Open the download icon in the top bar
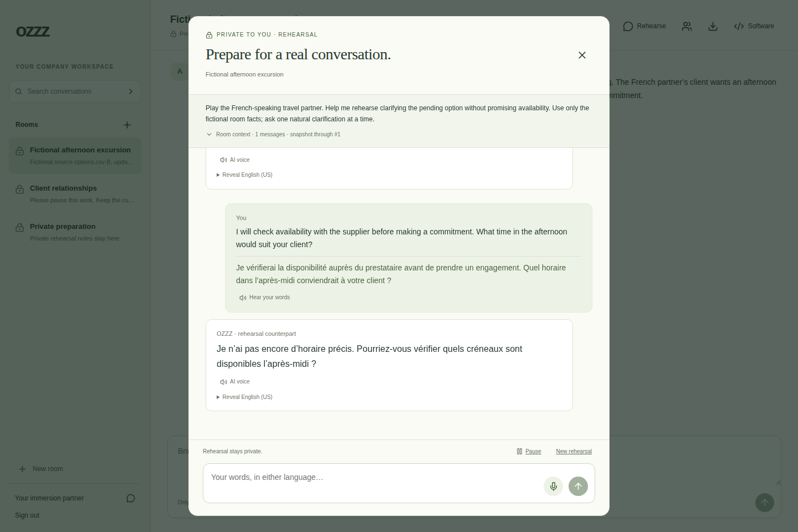Viewport: 798px width, 532px height. pyautogui.click(x=713, y=26)
